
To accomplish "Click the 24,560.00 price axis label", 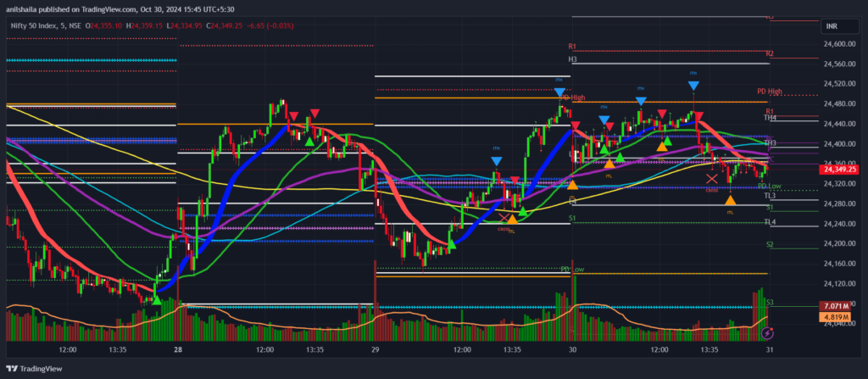I will coord(840,64).
